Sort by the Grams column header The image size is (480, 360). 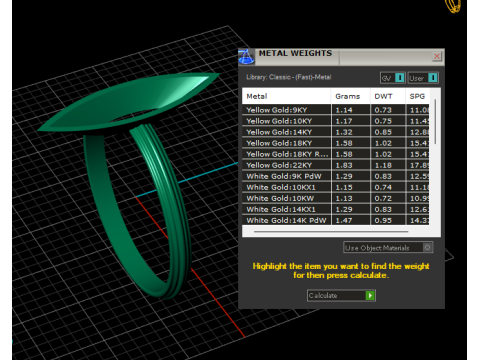pyautogui.click(x=351, y=96)
